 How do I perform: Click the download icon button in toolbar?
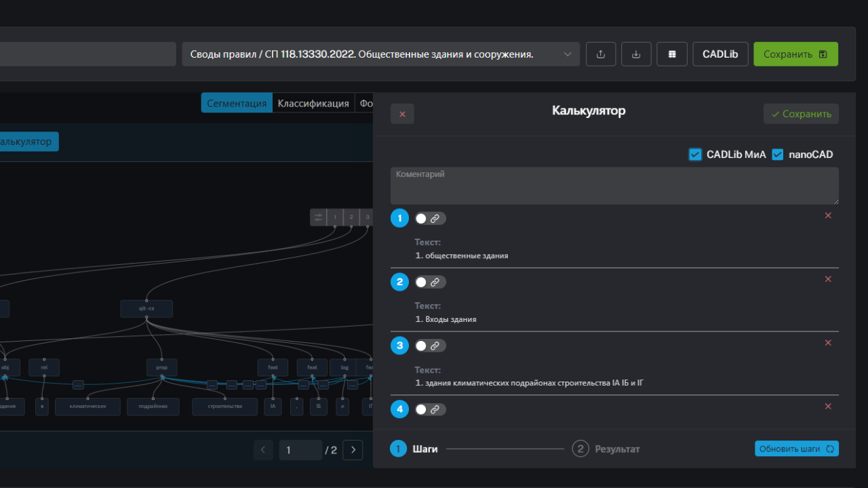pos(636,54)
